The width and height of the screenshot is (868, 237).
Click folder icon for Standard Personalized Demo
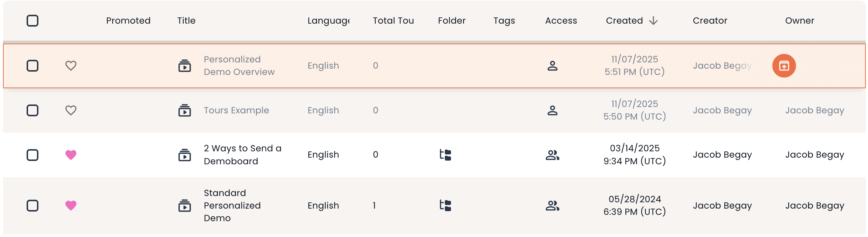[445, 206]
